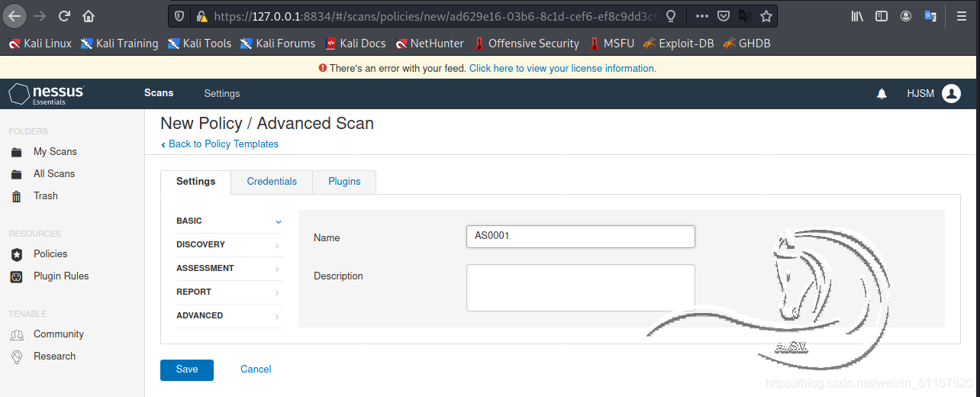
Task: Expand the REPORT settings section
Action: click(229, 292)
